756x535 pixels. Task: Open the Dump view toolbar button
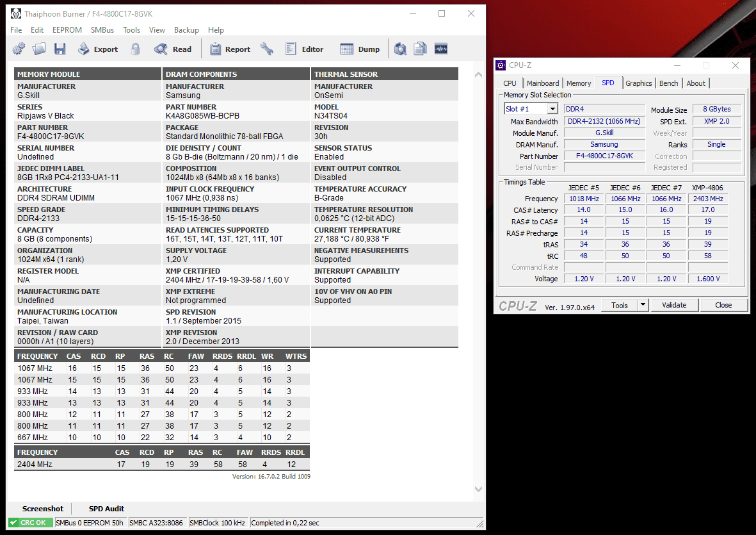(x=360, y=49)
